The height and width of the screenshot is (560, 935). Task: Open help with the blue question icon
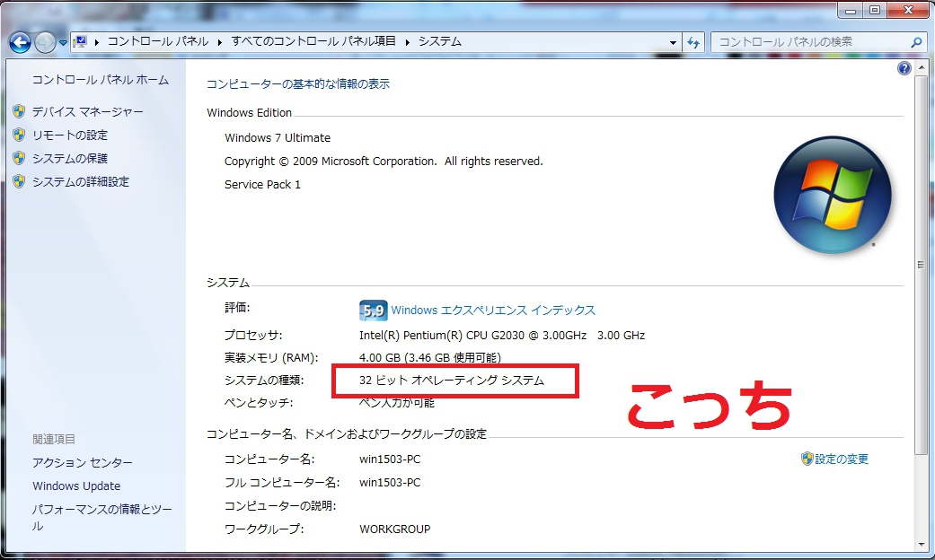[904, 68]
